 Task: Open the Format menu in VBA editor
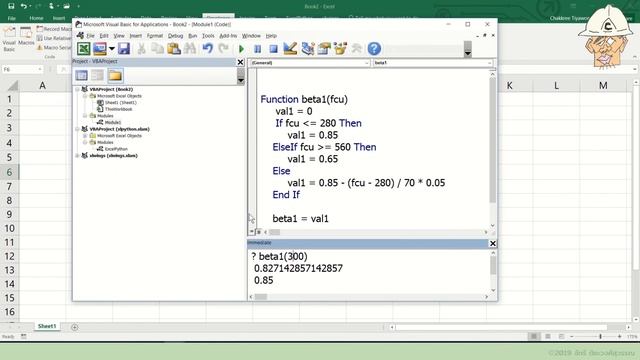click(155, 36)
